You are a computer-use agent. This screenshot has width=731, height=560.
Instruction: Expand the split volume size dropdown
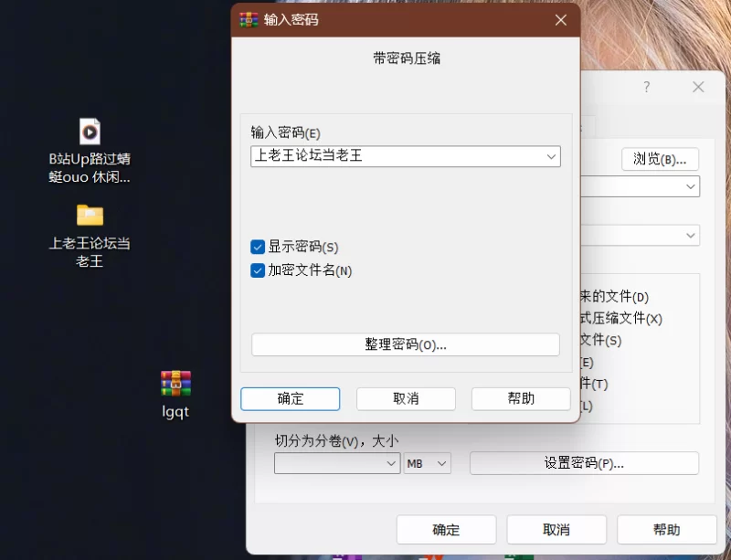pos(391,463)
